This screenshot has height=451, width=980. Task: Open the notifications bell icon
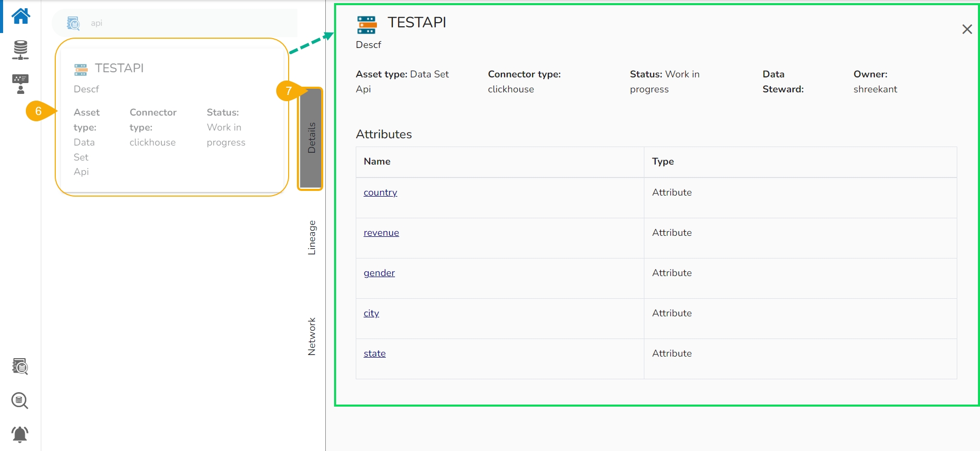click(x=20, y=434)
